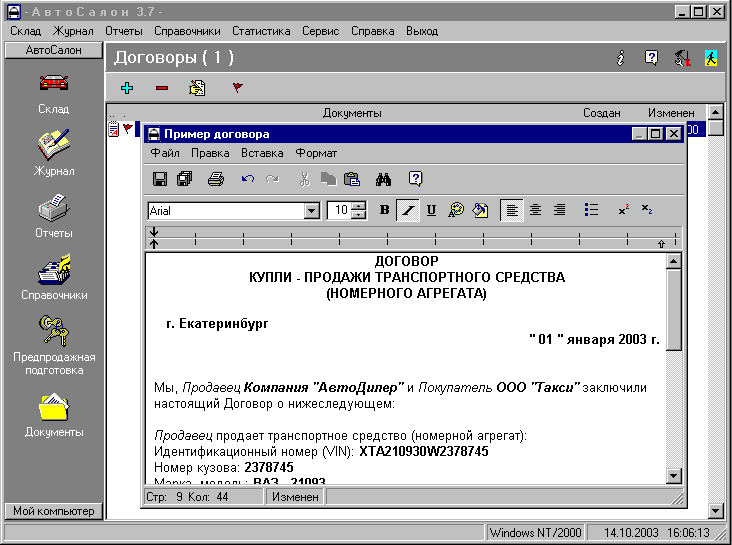
Task: Click the font color palette icon
Action: pos(456,210)
